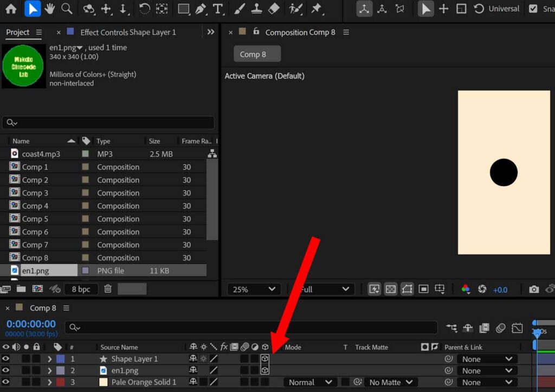Screen dimensions: 555x392
Task: Click the Home icon in toolbar
Action: point(11,9)
